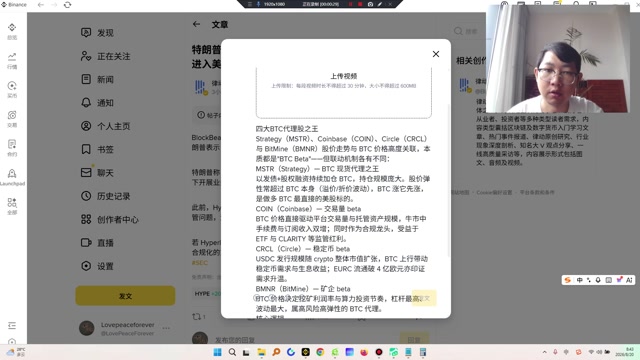640x360 pixels.
Task: Pause the screen recording
Action: [x=350, y=4]
